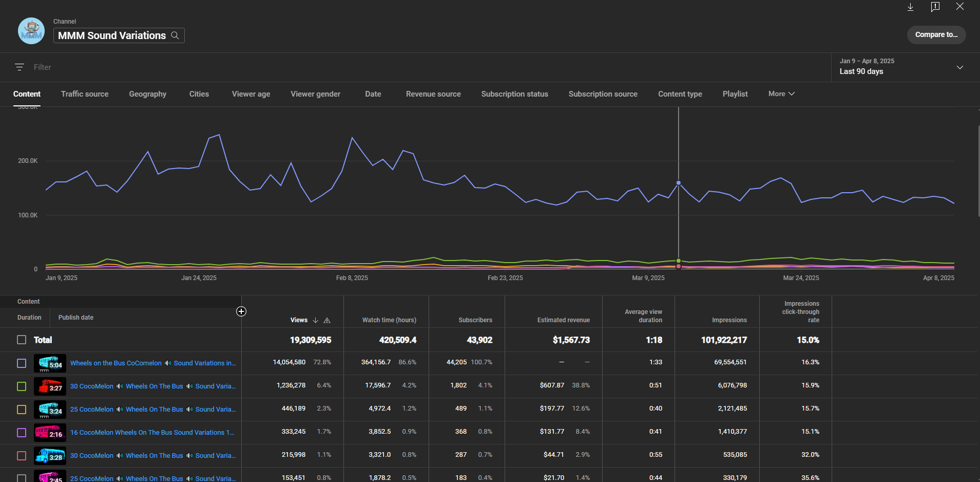
Task: Open the Subscription source tab
Action: coord(603,94)
